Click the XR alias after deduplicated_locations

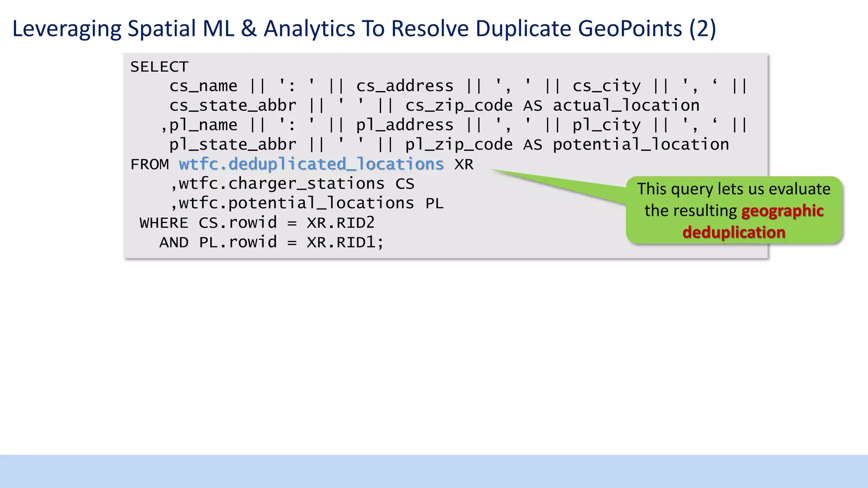pyautogui.click(x=464, y=164)
